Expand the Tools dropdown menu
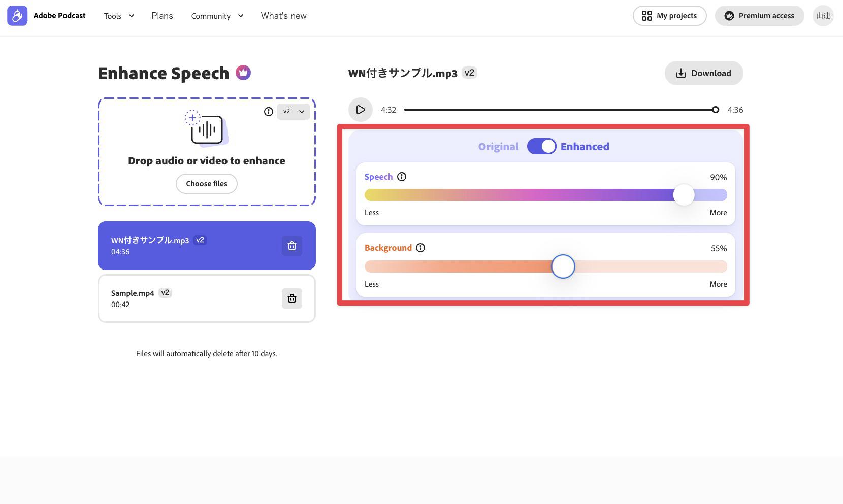The height and width of the screenshot is (504, 843). [119, 16]
